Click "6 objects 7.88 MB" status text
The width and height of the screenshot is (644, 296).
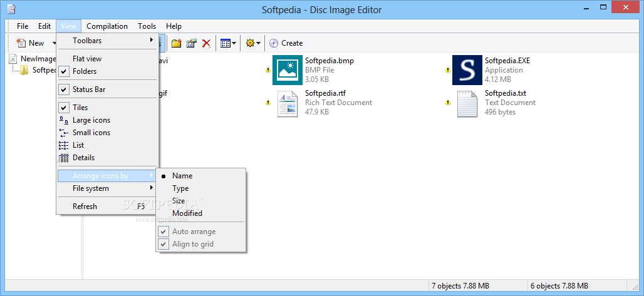point(559,286)
